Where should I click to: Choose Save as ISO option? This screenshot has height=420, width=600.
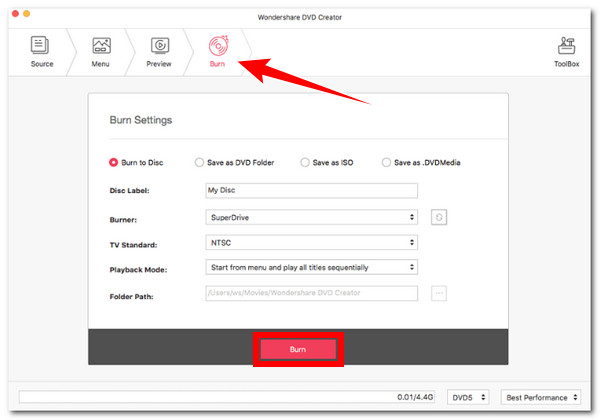[x=327, y=163]
